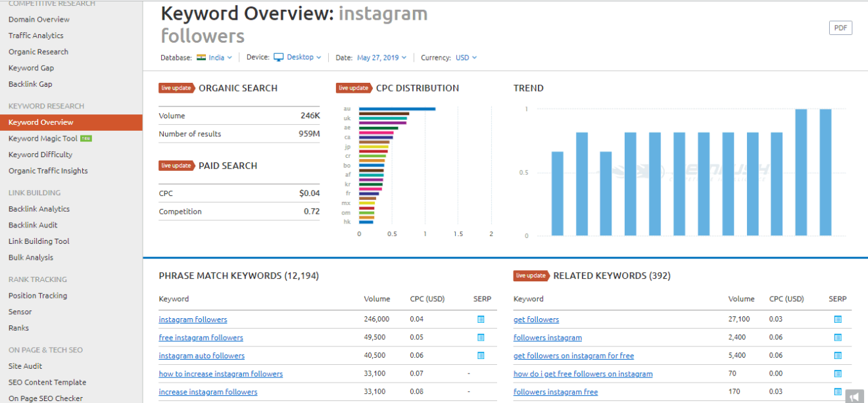
Task: Click the top 'au' bar in CPC distribution
Action: pyautogui.click(x=397, y=108)
